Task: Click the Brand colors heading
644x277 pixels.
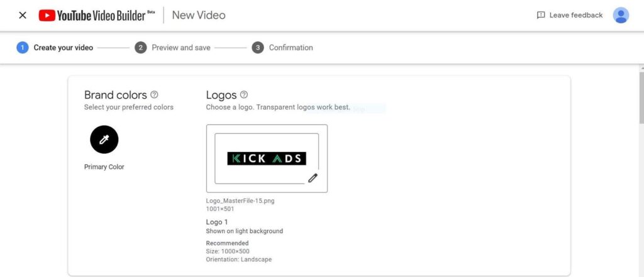Action: point(116,95)
